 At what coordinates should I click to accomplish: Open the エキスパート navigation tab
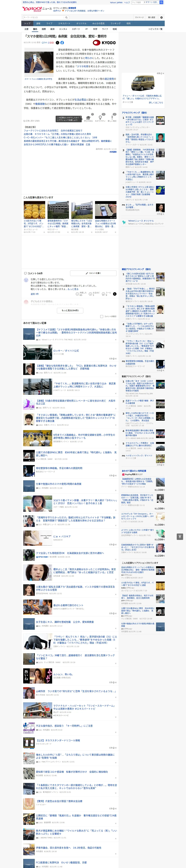point(64,24)
